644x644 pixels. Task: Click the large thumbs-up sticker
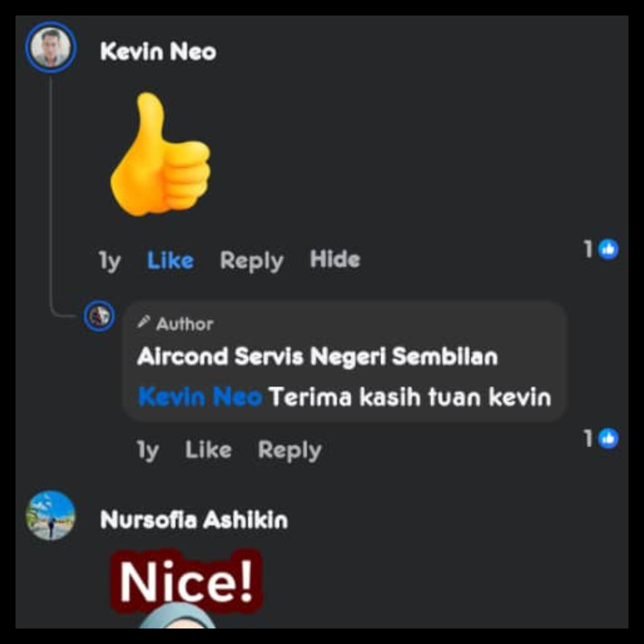click(160, 154)
